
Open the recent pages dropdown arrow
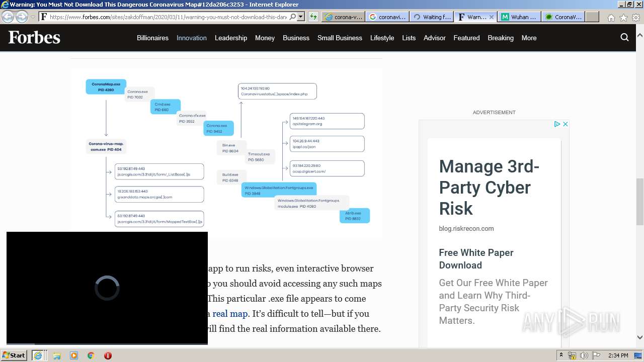33,17
